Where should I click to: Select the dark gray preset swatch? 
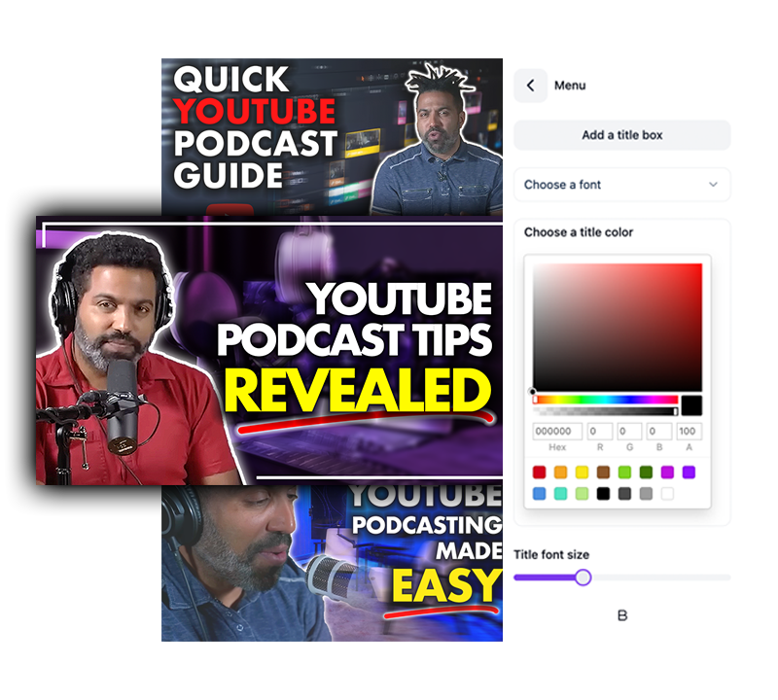pyautogui.click(x=624, y=494)
